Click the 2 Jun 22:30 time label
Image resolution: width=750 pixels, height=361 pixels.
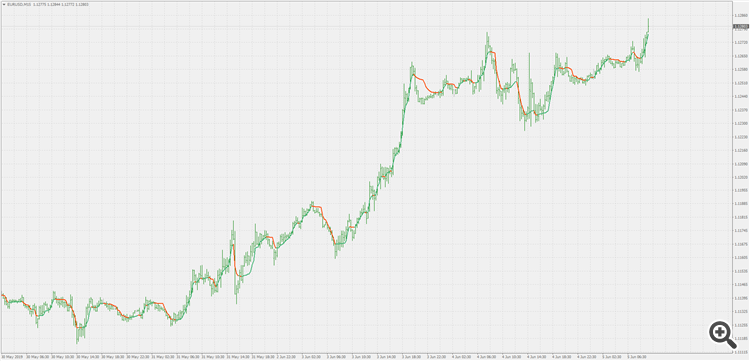tap(287, 357)
